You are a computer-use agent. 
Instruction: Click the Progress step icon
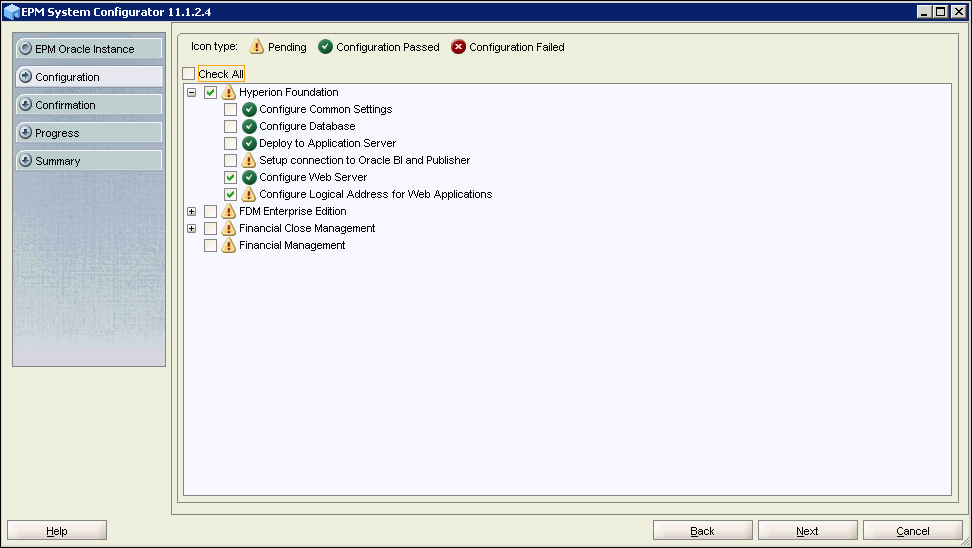coord(25,132)
